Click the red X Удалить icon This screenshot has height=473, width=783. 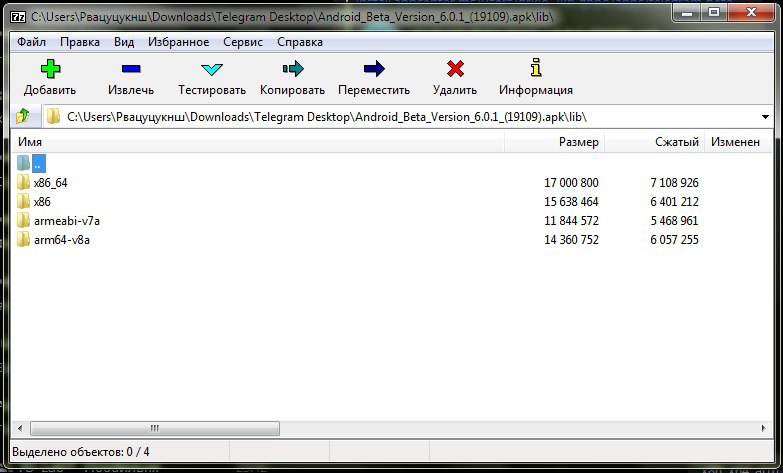coord(455,68)
